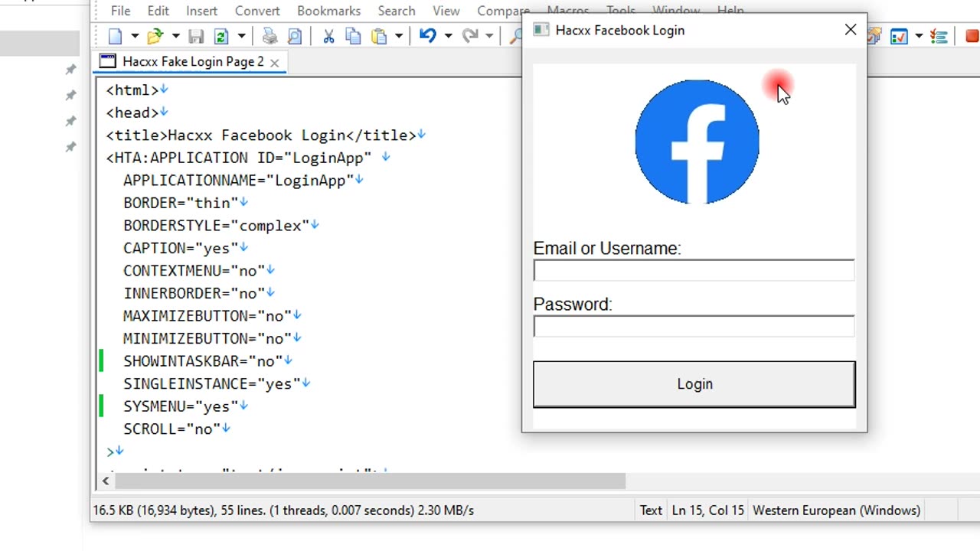
Task: Open the Convert menu
Action: point(257,11)
